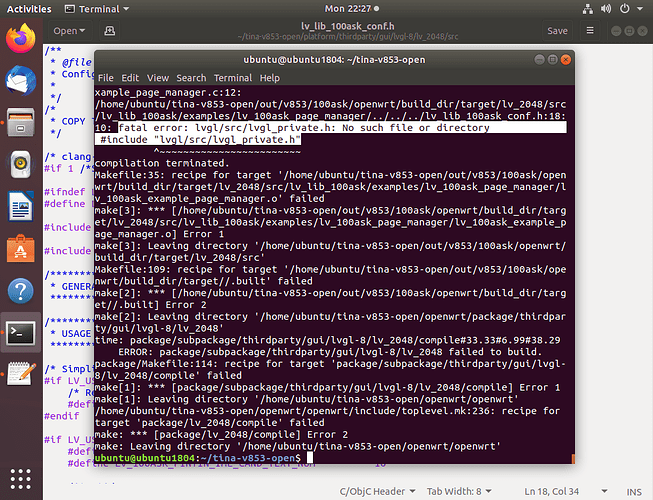Viewport: 653px width, 500px height.
Task: Open Ubuntu Software in the dock
Action: click(x=20, y=249)
